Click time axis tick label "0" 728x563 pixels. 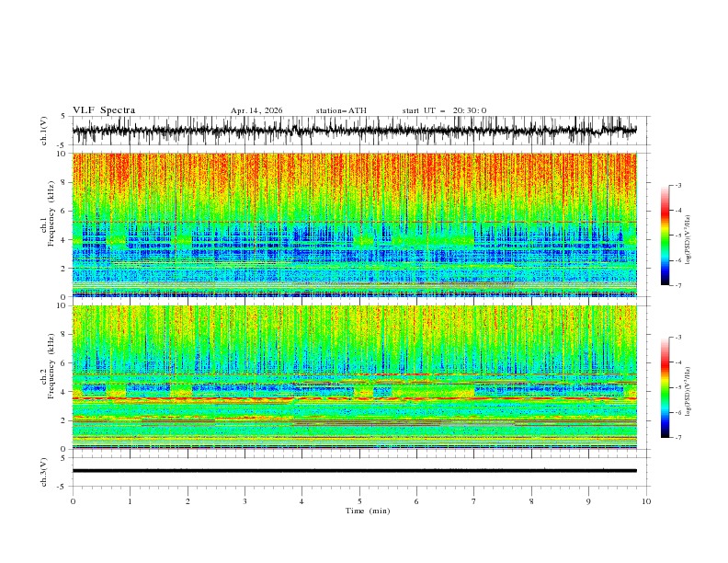73,501
